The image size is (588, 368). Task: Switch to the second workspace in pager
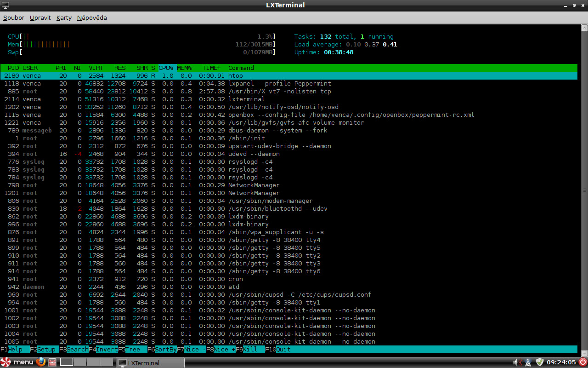80,362
